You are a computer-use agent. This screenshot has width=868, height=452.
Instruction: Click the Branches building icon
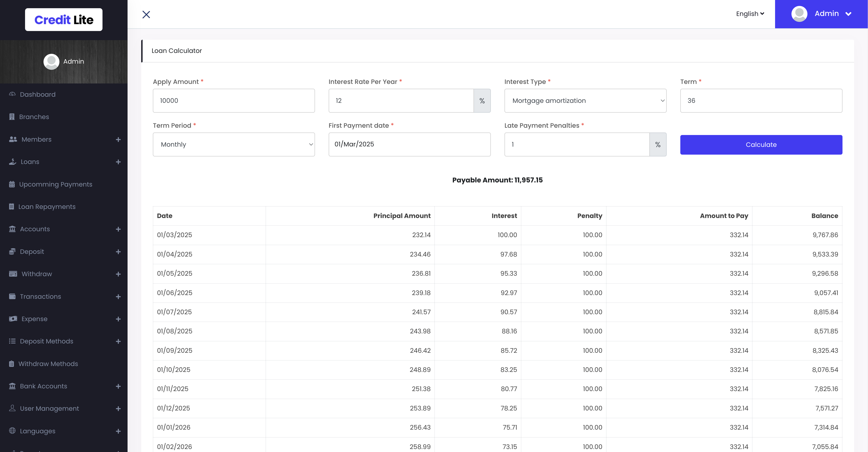pyautogui.click(x=12, y=117)
